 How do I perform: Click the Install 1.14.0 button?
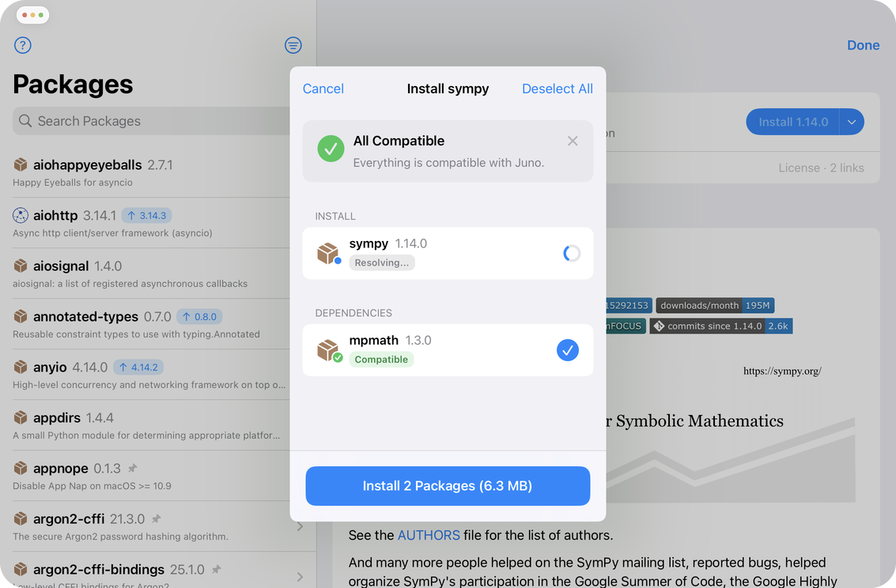coord(792,122)
